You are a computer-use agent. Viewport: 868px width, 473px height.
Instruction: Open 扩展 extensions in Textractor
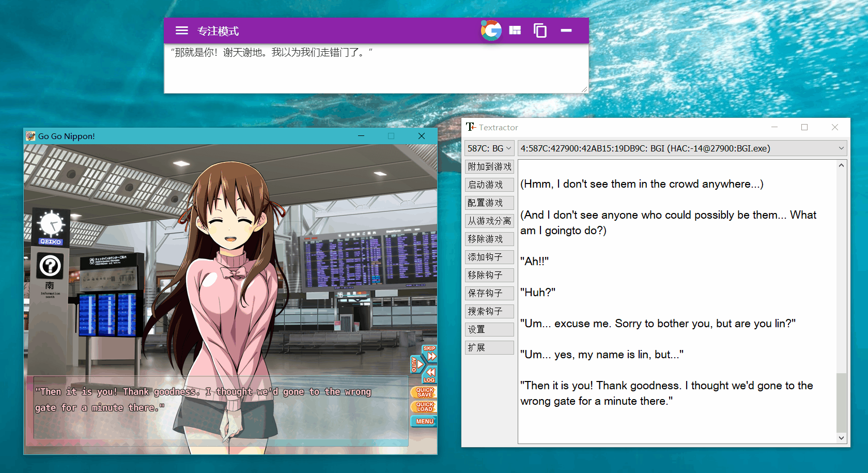(489, 347)
